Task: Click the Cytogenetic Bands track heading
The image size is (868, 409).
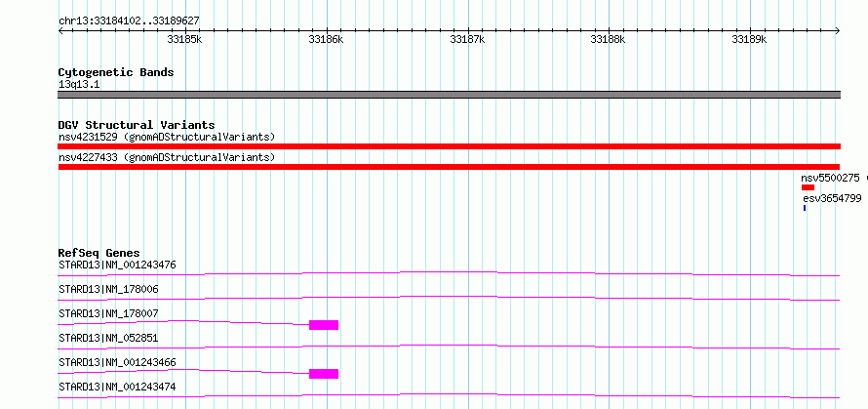Action: coord(116,72)
